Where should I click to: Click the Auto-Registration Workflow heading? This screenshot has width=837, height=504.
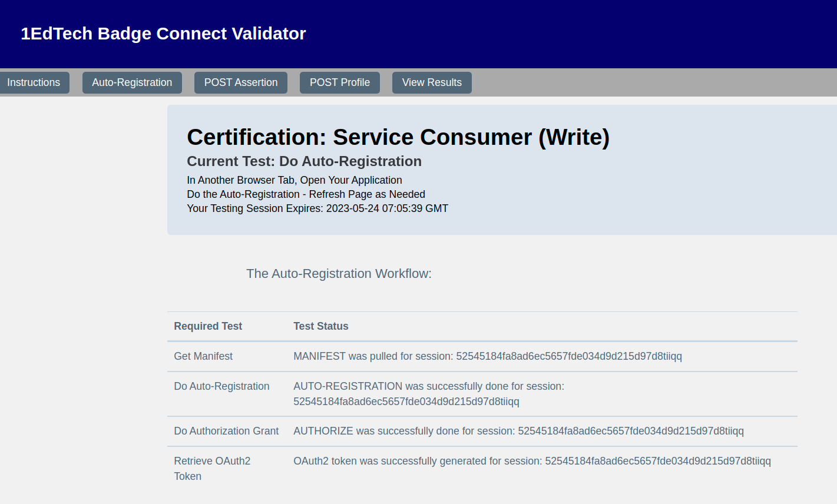click(339, 274)
